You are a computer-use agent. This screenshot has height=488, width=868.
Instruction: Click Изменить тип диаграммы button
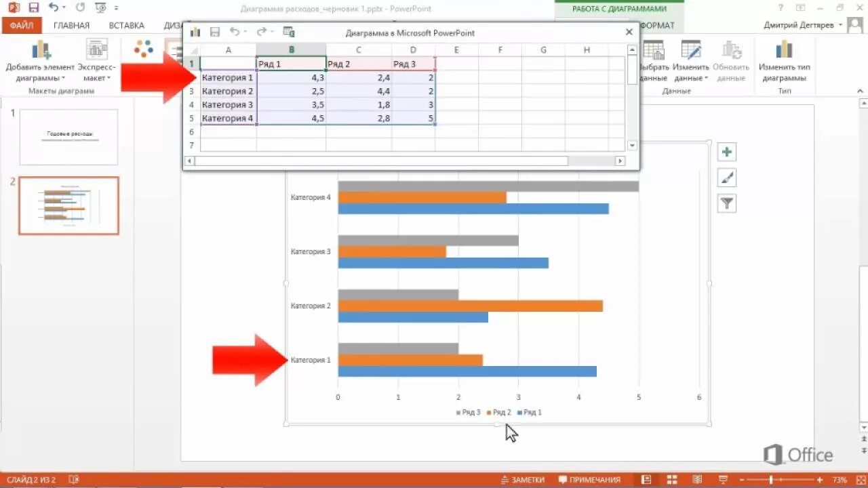(x=784, y=61)
